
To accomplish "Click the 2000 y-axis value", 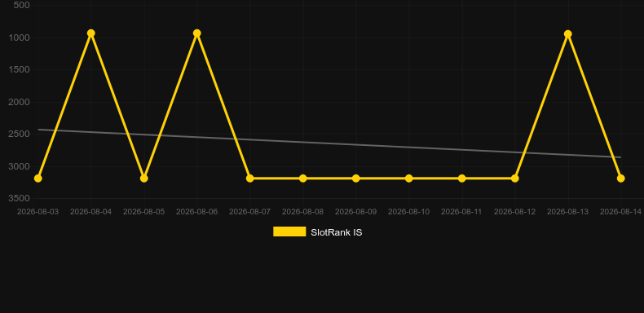I will (x=20, y=102).
